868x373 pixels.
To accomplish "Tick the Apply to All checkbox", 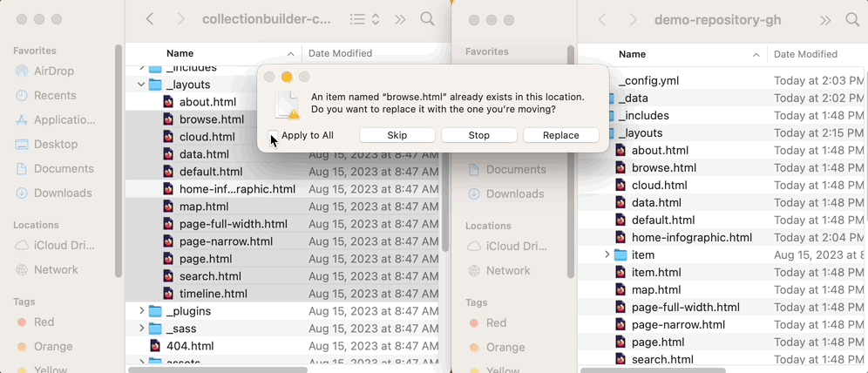I will click(273, 136).
